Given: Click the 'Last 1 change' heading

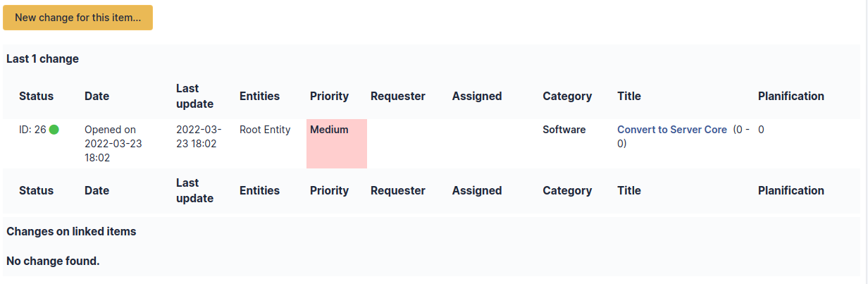Looking at the screenshot, I should tap(42, 58).
